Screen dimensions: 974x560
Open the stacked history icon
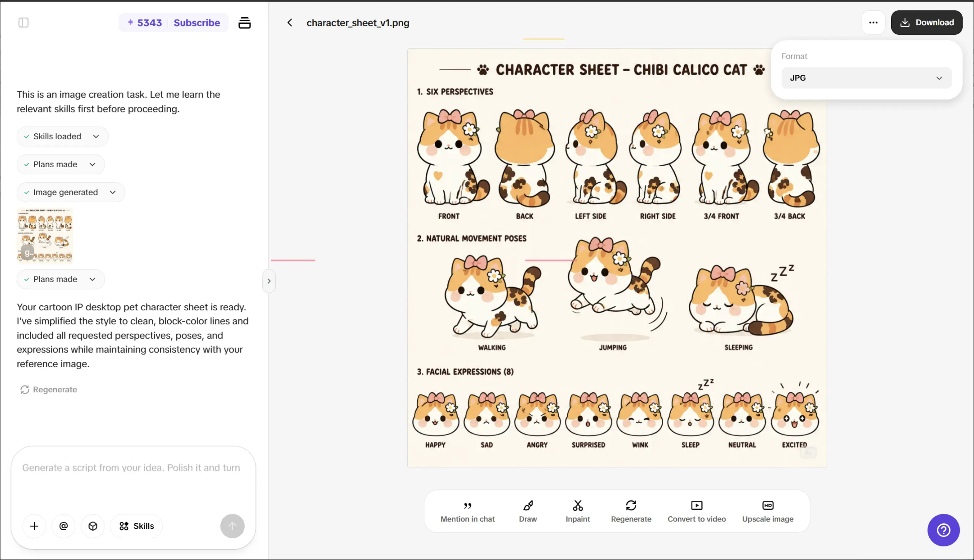245,23
